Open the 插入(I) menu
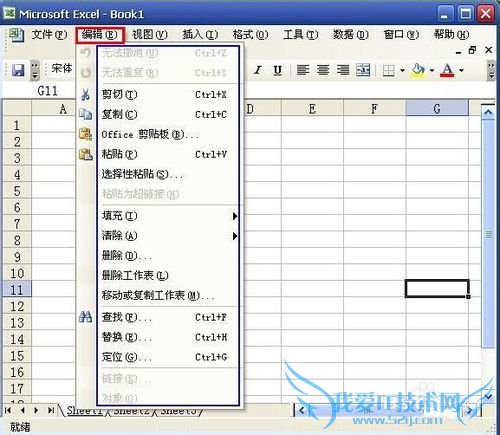The height and width of the screenshot is (435, 500). [x=200, y=34]
